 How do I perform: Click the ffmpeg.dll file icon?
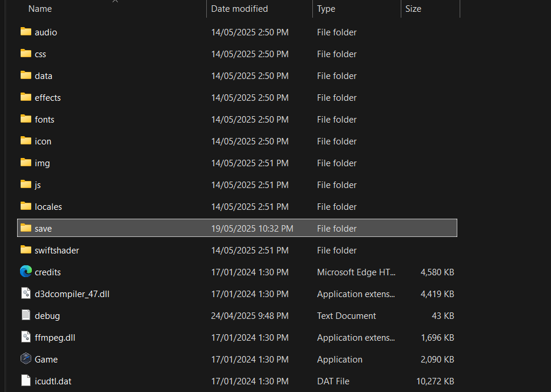(x=26, y=337)
